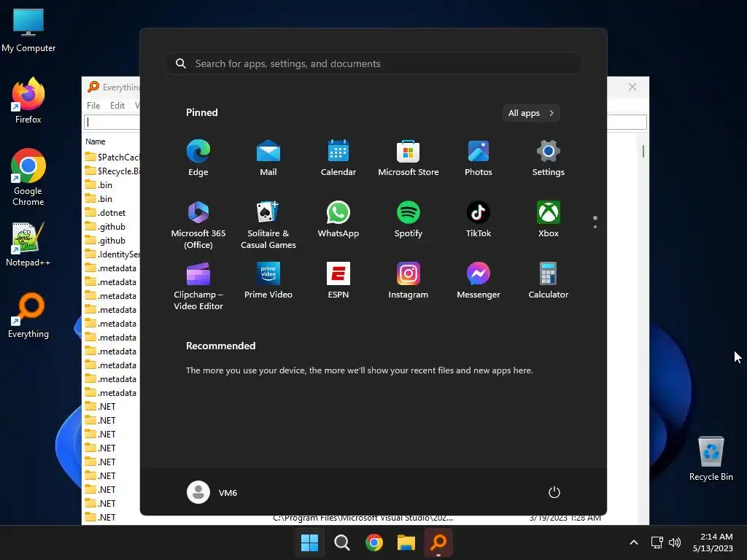
Task: Open Edit menu in Everything window
Action: click(117, 106)
